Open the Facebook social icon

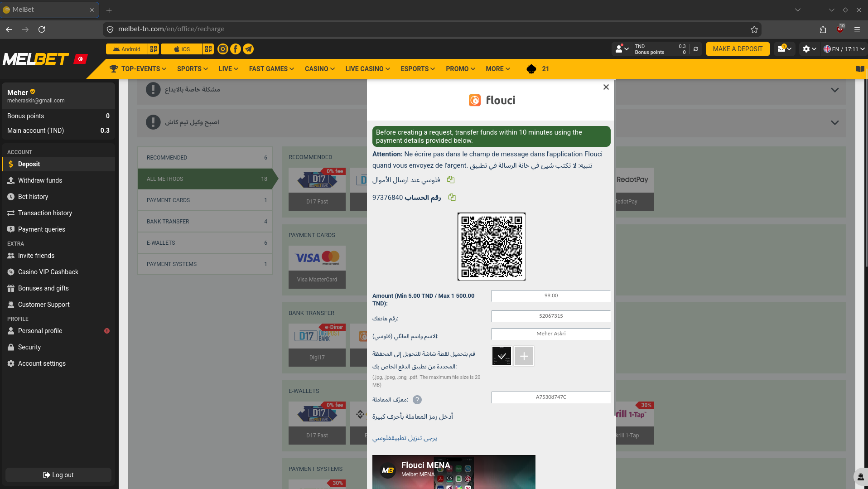click(x=236, y=49)
